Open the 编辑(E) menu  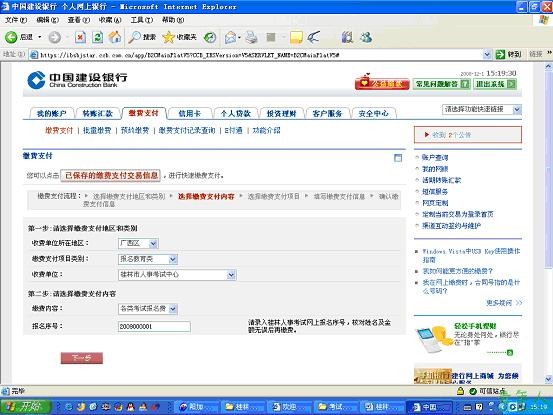48,20
